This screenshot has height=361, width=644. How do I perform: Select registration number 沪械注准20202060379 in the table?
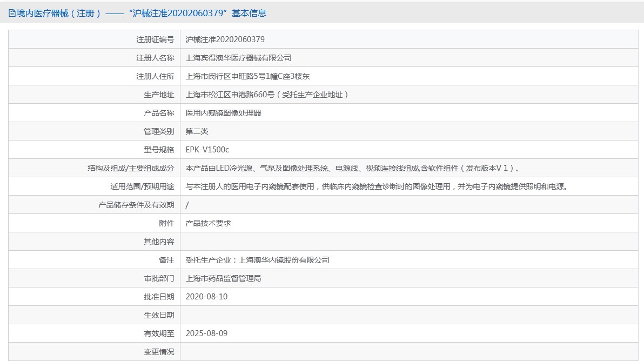(225, 39)
